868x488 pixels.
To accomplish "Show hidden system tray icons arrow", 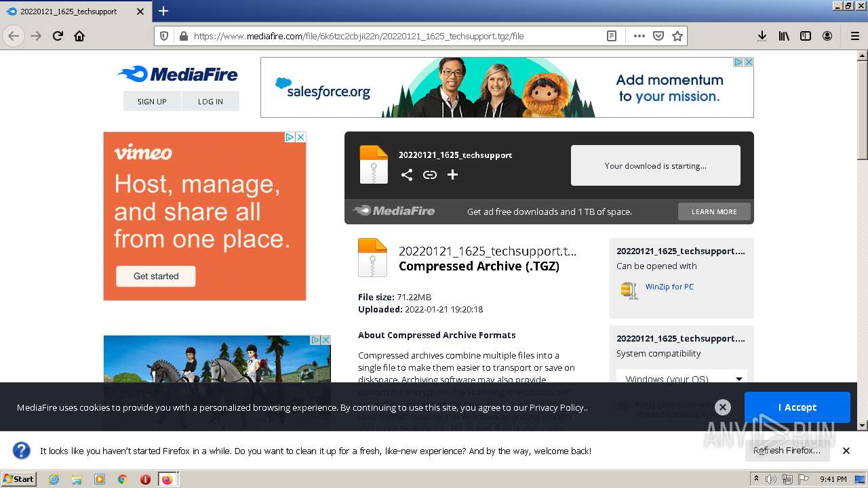I will [x=756, y=479].
